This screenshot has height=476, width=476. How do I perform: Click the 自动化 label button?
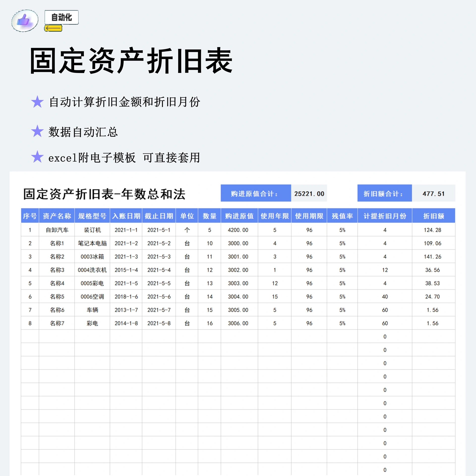tap(61, 17)
